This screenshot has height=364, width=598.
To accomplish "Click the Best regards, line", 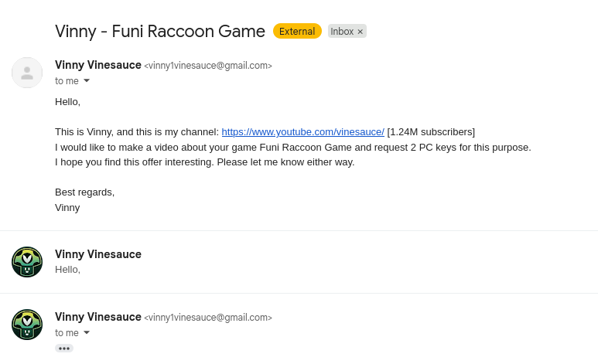I will click(84, 192).
